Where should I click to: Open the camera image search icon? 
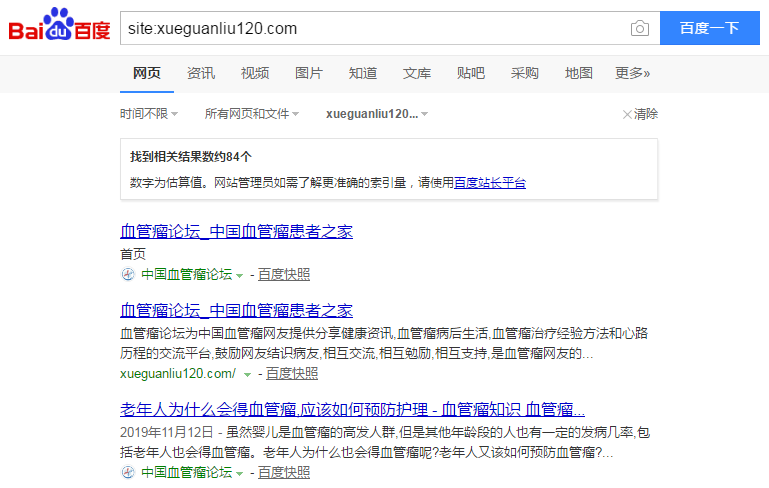640,28
